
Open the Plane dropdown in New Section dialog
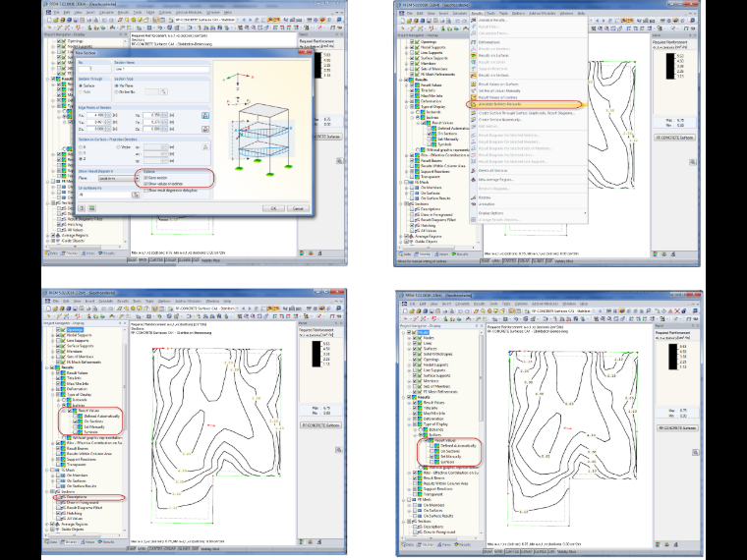coord(119,178)
